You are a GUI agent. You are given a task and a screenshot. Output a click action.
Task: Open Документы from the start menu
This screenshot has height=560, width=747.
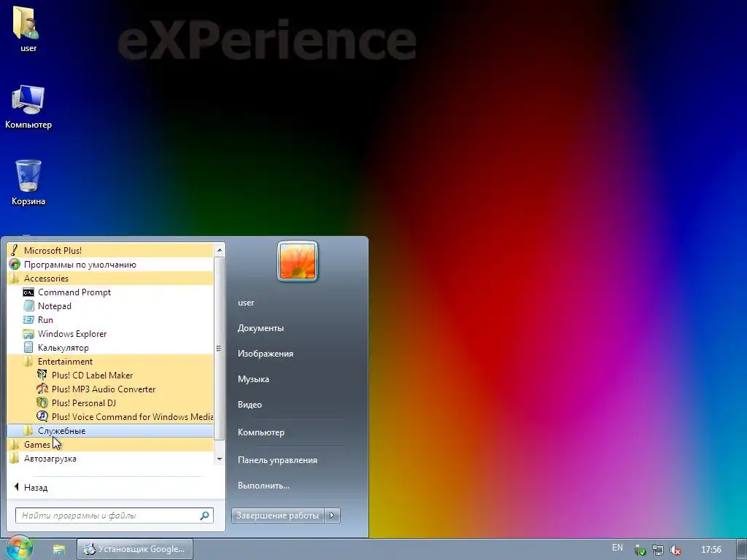pos(260,328)
